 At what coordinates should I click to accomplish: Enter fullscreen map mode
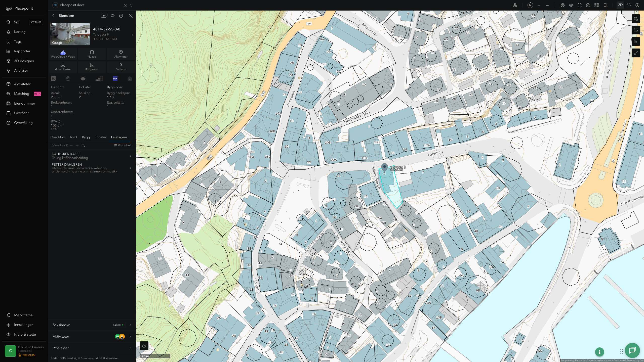pos(580,5)
